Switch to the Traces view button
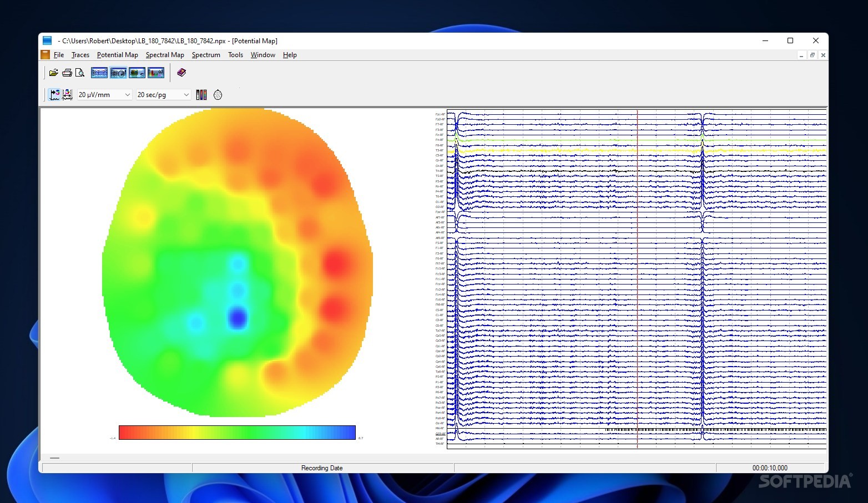868x503 pixels. pyautogui.click(x=99, y=73)
